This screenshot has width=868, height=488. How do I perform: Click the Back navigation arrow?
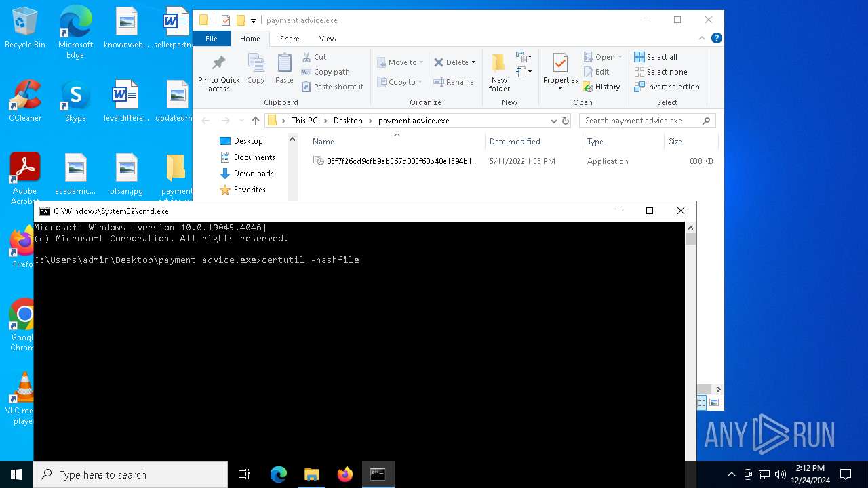point(205,121)
